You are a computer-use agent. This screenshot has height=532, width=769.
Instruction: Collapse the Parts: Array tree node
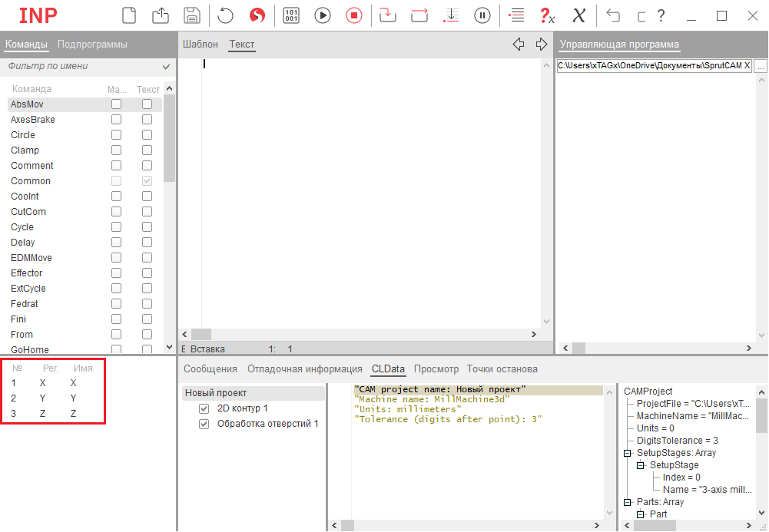point(628,502)
